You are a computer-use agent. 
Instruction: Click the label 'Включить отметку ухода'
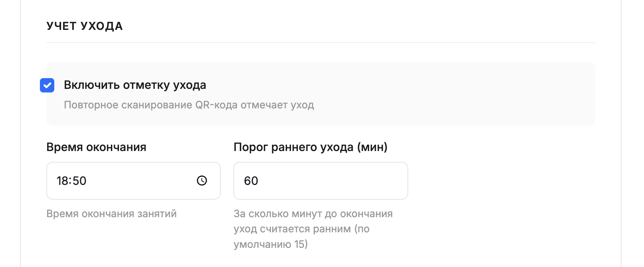[x=135, y=85]
